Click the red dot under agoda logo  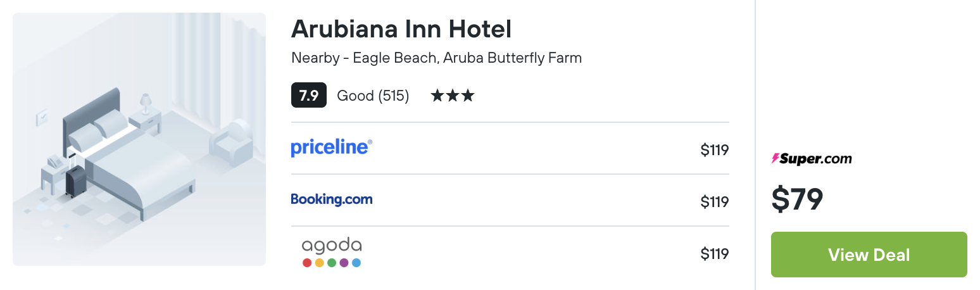click(307, 262)
